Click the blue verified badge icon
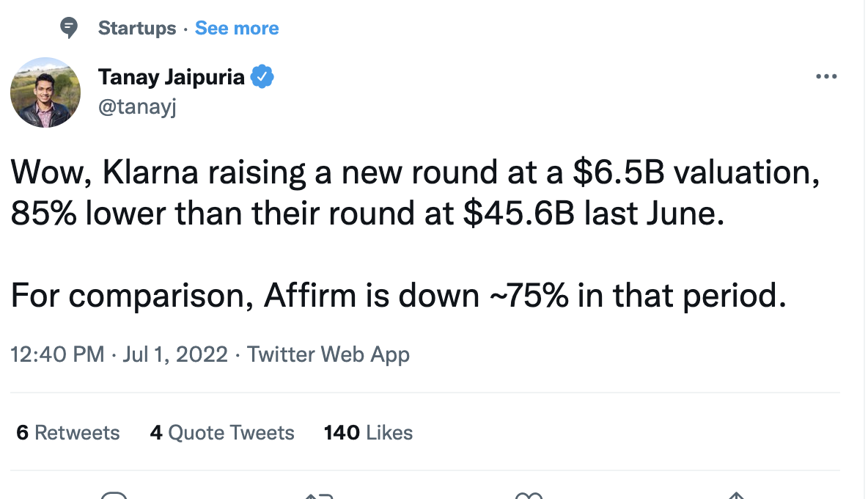The width and height of the screenshot is (868, 499). [x=262, y=76]
